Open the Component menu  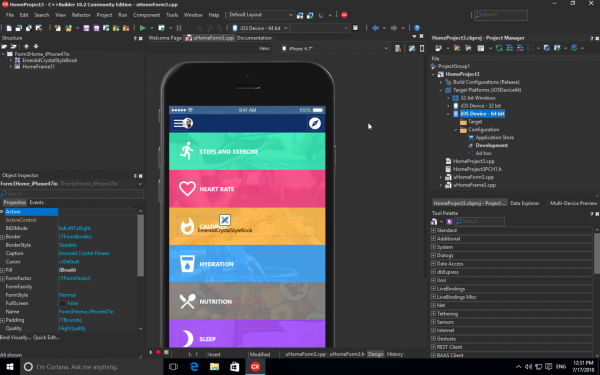pyautogui.click(x=147, y=15)
